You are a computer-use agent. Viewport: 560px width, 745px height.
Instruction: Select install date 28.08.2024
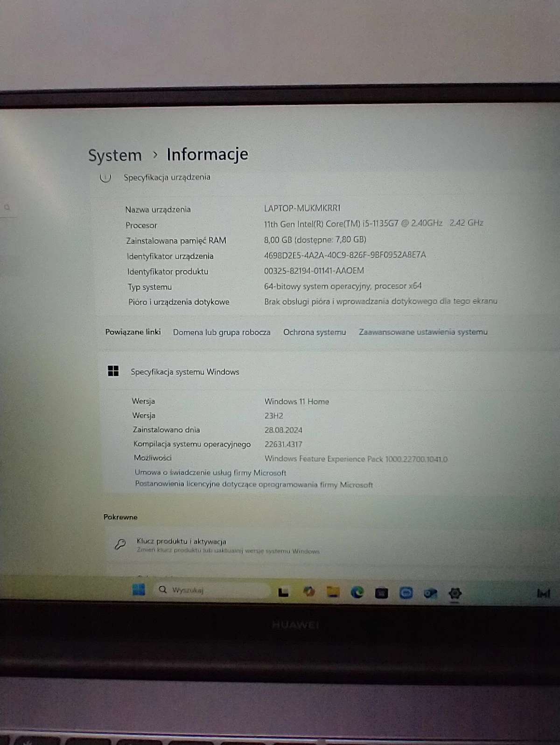[283, 430]
